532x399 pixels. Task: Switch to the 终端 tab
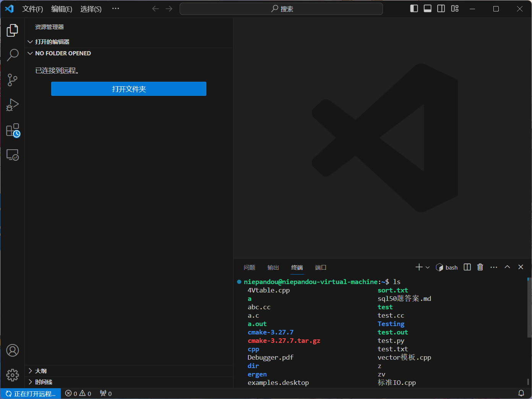pyautogui.click(x=297, y=268)
